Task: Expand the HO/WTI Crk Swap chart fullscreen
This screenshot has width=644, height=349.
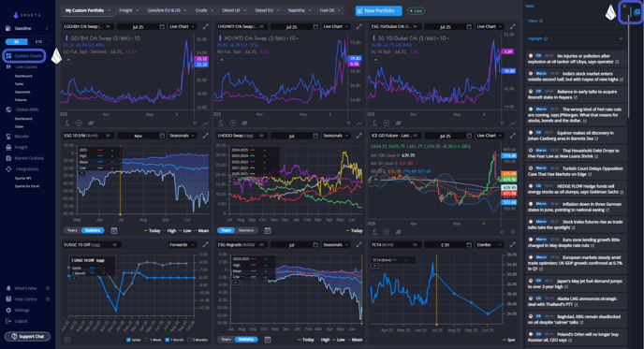Action: 359,27
